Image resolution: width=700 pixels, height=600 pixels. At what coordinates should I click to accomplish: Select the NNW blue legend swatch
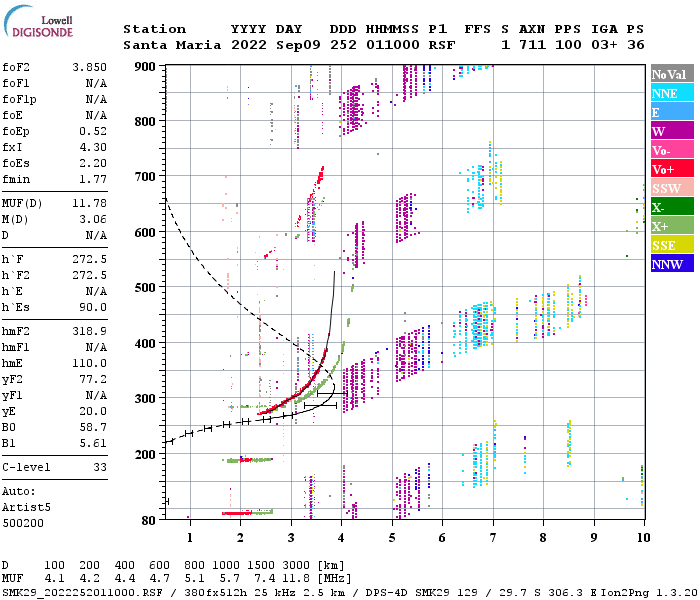point(672,264)
